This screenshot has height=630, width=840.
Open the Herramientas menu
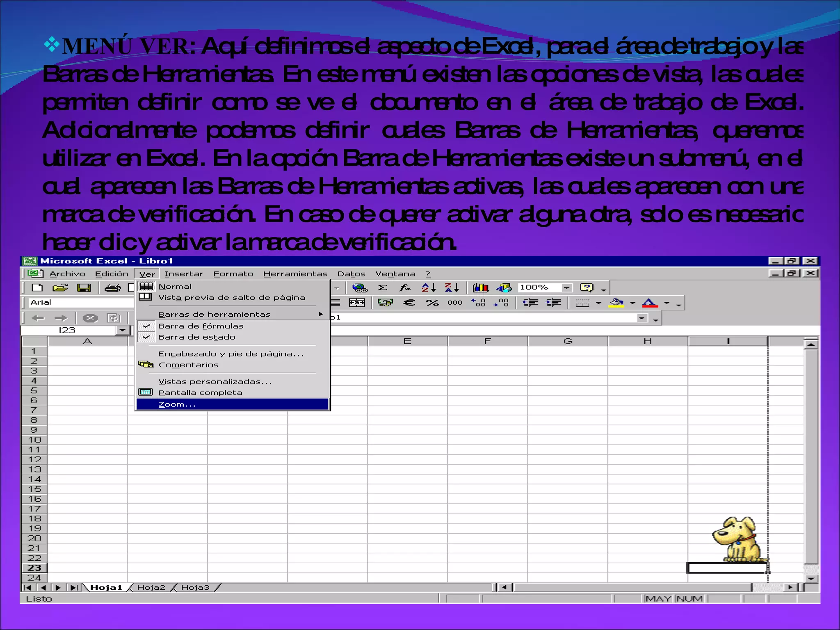pyautogui.click(x=295, y=274)
